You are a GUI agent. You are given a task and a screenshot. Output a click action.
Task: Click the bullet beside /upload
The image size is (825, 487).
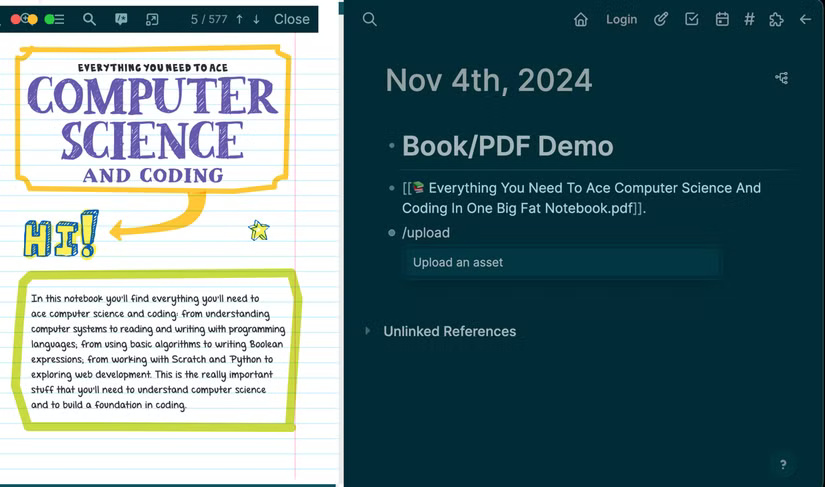(x=391, y=232)
